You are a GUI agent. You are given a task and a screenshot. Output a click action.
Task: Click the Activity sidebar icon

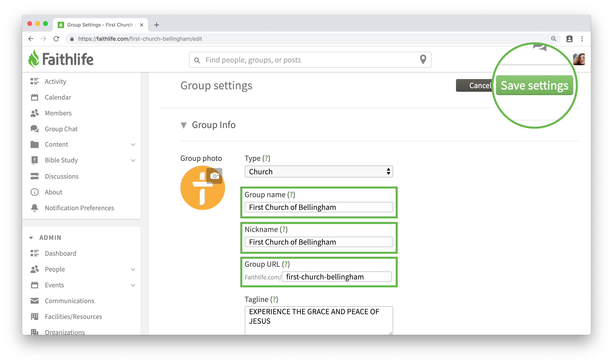(x=34, y=81)
